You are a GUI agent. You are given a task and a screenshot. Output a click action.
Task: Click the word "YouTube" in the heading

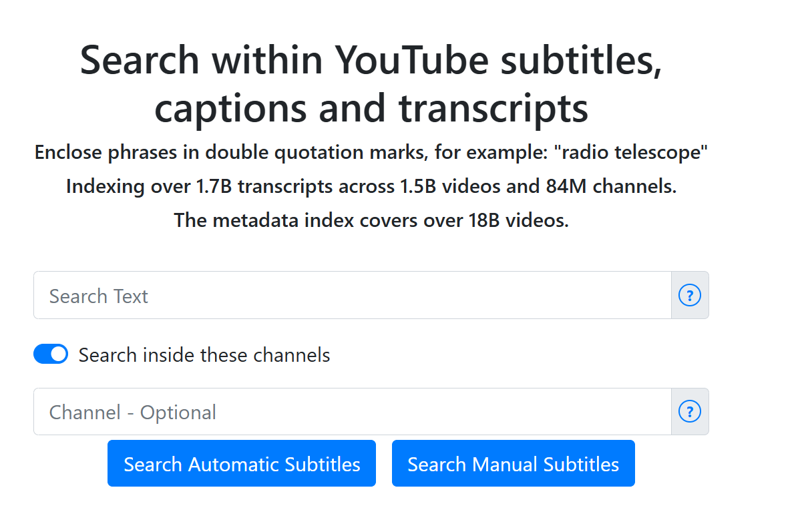[411, 61]
